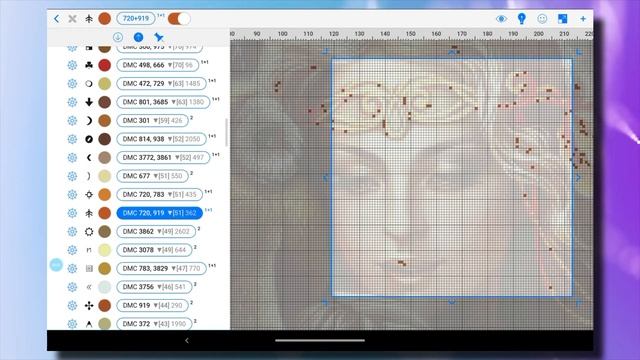
Task: Open gear settings for DMC 3756
Action: tap(72, 287)
